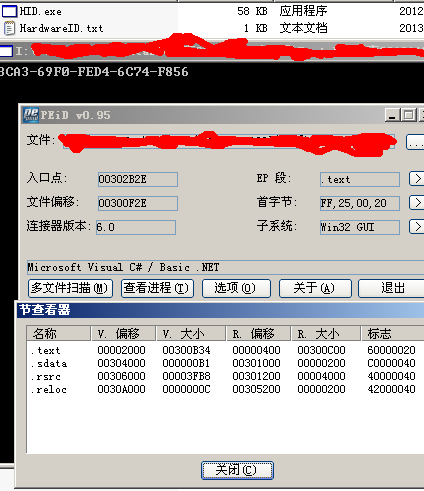The height and width of the screenshot is (491, 424).
Task: Select the .reloc section row
Action: (225, 389)
